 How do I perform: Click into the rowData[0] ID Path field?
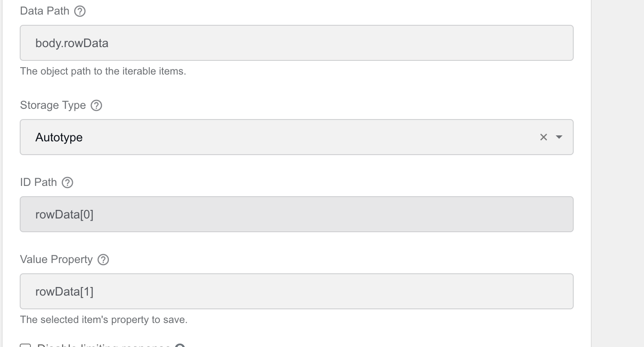(x=297, y=214)
